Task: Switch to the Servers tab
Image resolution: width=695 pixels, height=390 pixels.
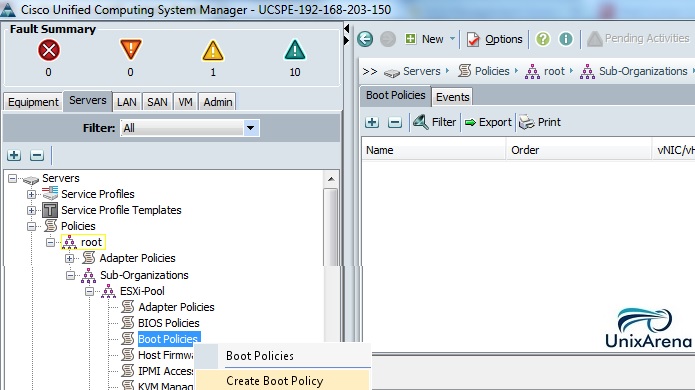Action: click(87, 101)
